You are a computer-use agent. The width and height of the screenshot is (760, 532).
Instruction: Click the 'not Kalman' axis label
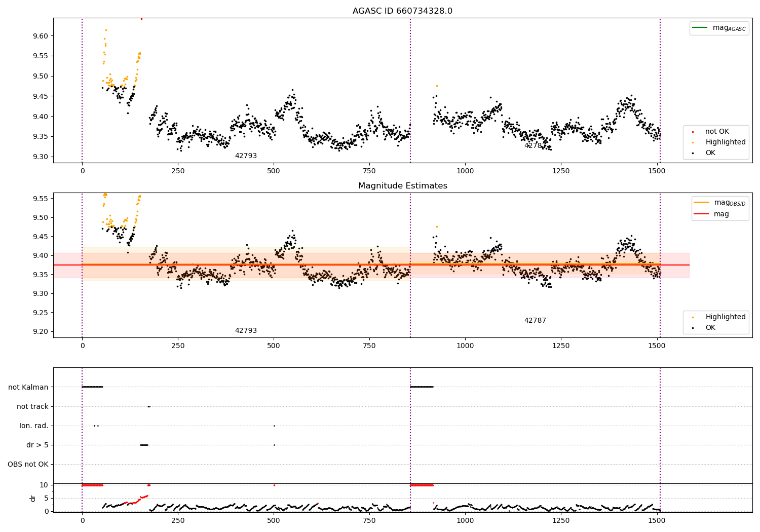click(x=28, y=387)
